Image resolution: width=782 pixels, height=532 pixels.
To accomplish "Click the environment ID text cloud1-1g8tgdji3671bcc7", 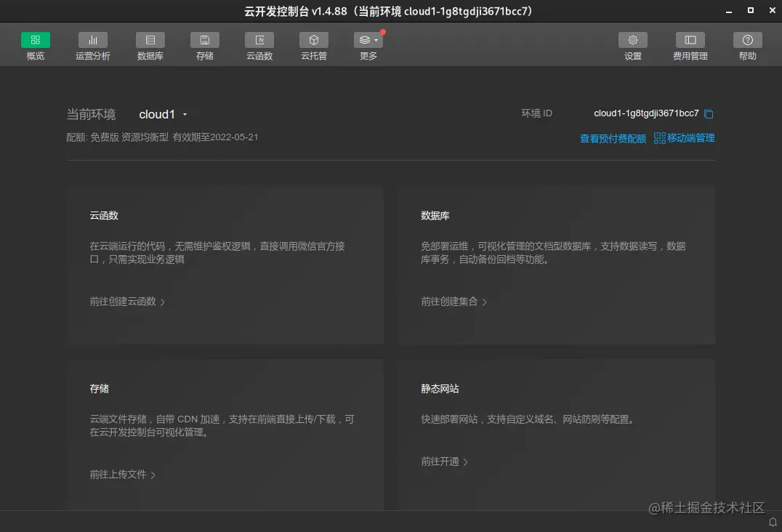I will [646, 113].
